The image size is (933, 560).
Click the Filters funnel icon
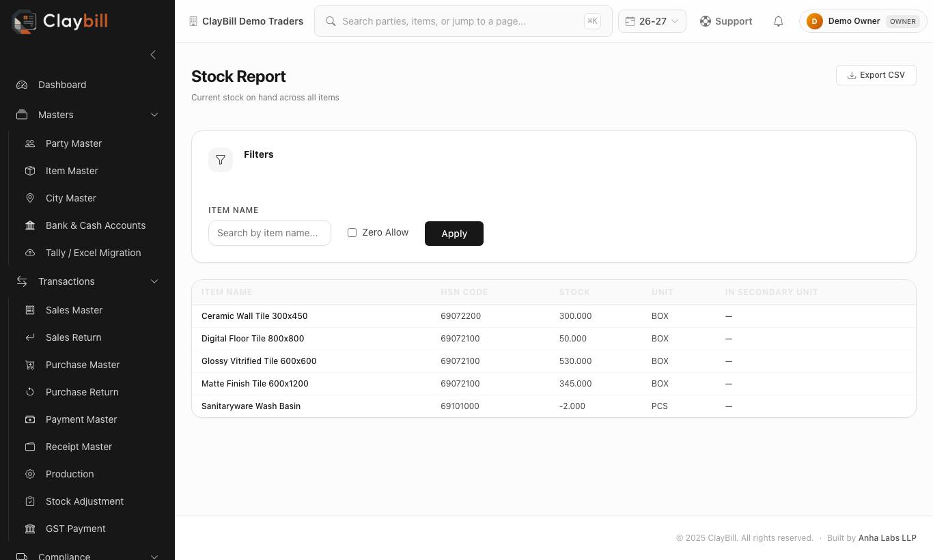(x=221, y=160)
